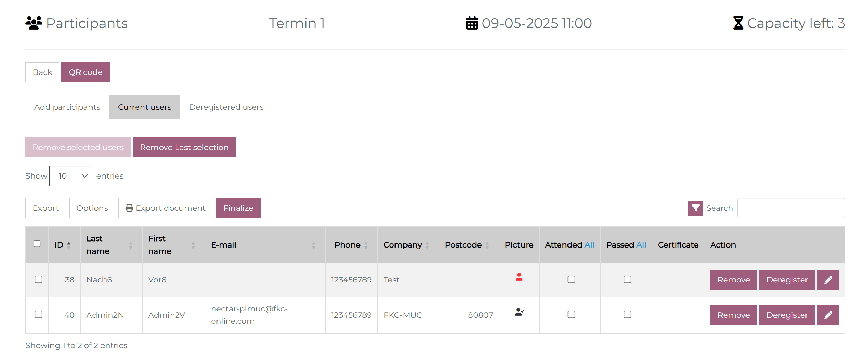Screen dimensions: 868x363
Task: Click the hourglass icon by Capacity left
Action: click(738, 23)
